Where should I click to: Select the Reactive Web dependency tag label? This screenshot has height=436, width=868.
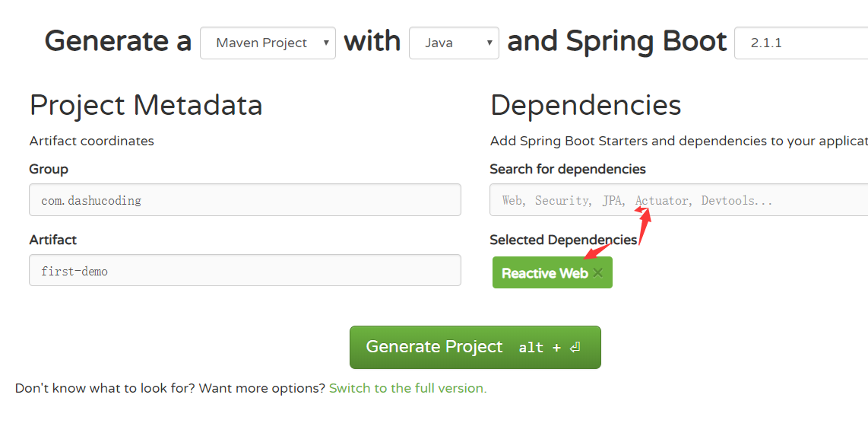point(544,273)
